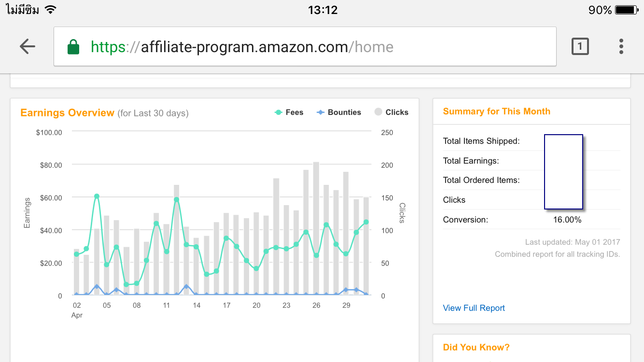Tap the green secure padlock icon
644x362 pixels.
[73, 47]
